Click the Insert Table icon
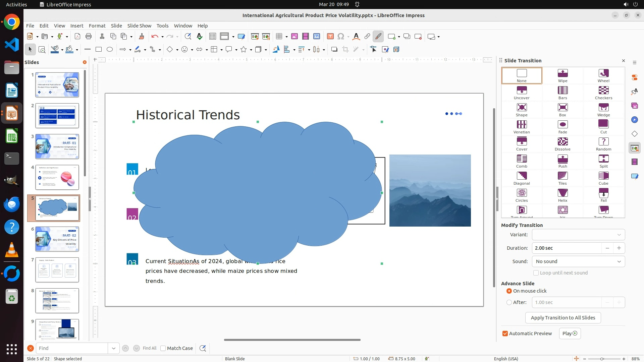This screenshot has width=644, height=362. pos(279,37)
